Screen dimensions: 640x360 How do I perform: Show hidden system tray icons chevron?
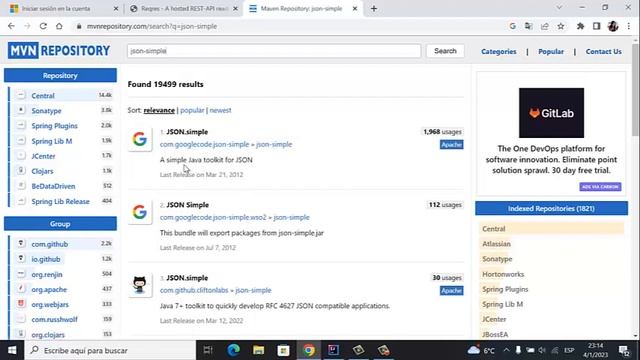[506, 350]
